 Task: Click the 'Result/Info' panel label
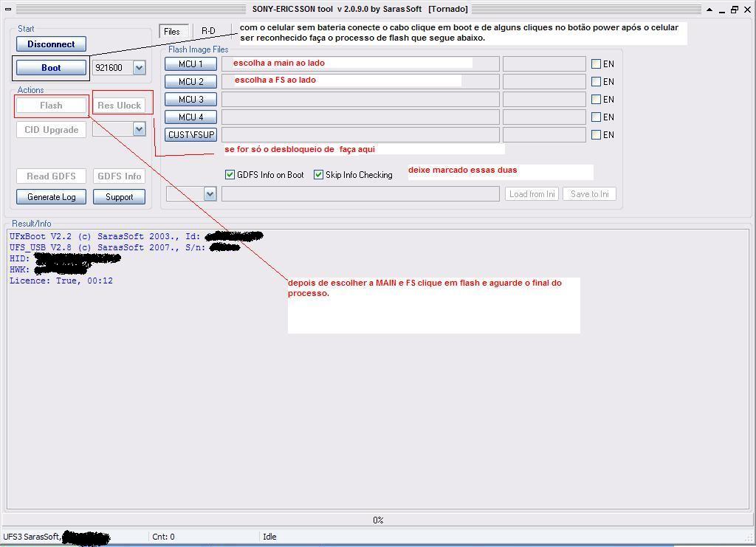tap(31, 224)
